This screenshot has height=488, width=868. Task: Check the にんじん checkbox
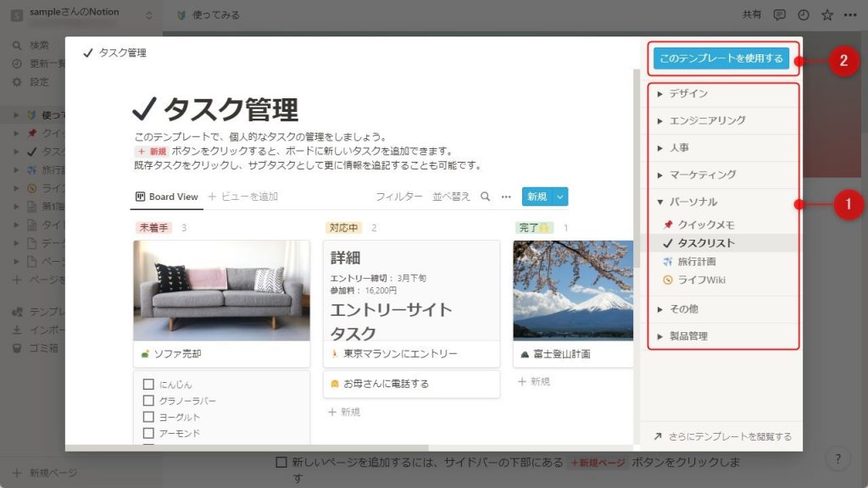pyautogui.click(x=148, y=384)
